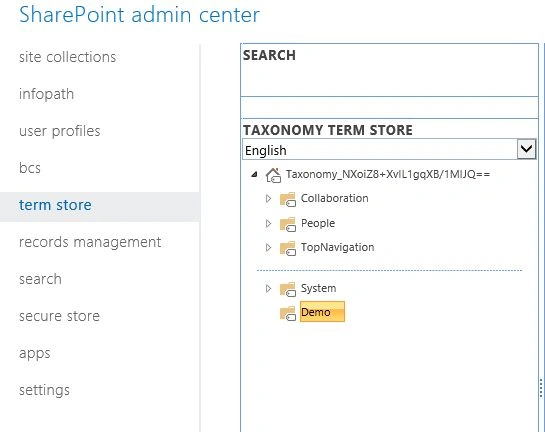Screen dimensions: 545x432
Task: Expand the Collaboration group
Action: click(x=268, y=198)
